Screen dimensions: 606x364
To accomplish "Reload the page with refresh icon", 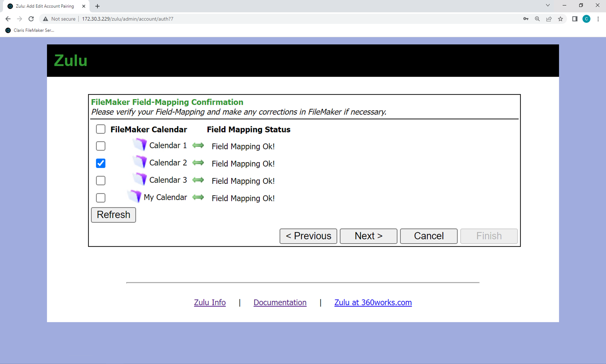I will point(31,19).
